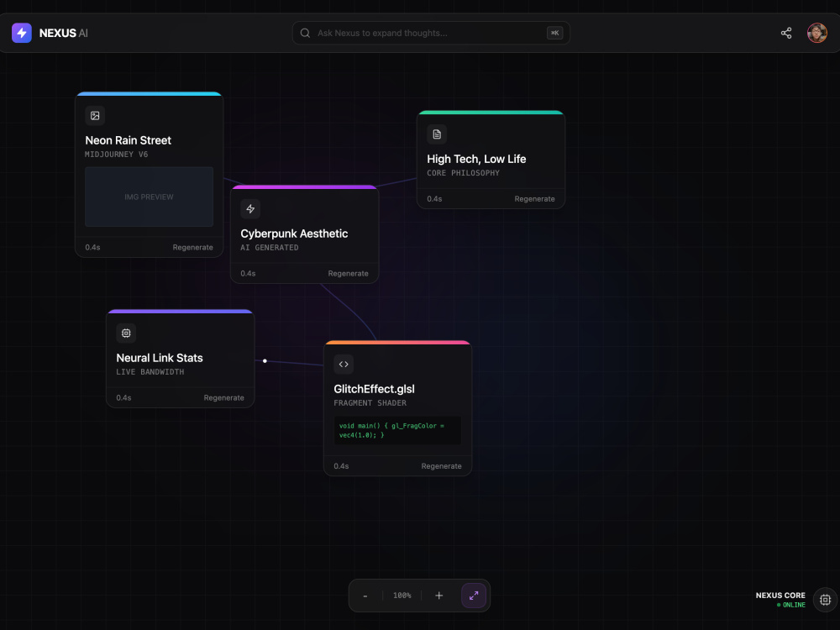Select the Cyberpunk Aesthetic title
Image resolution: width=840 pixels, height=630 pixels.
pyautogui.click(x=294, y=234)
